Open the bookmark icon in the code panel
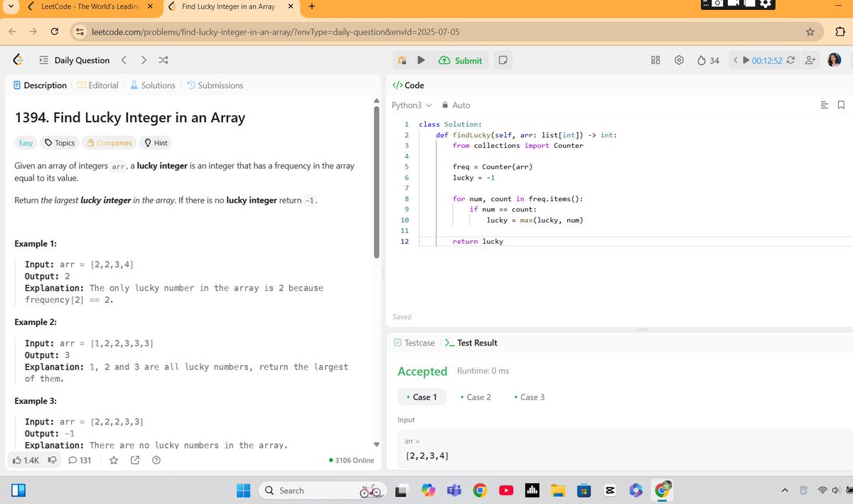Image resolution: width=853 pixels, height=504 pixels. coord(841,104)
